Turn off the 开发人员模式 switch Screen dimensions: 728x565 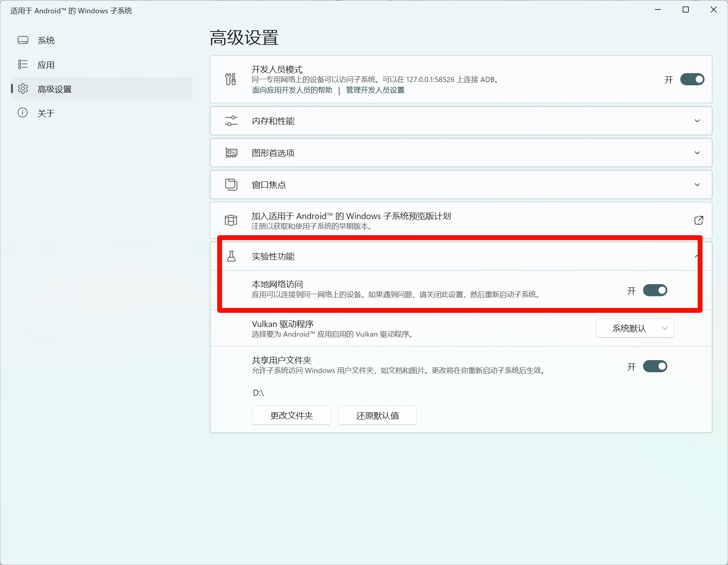692,79
